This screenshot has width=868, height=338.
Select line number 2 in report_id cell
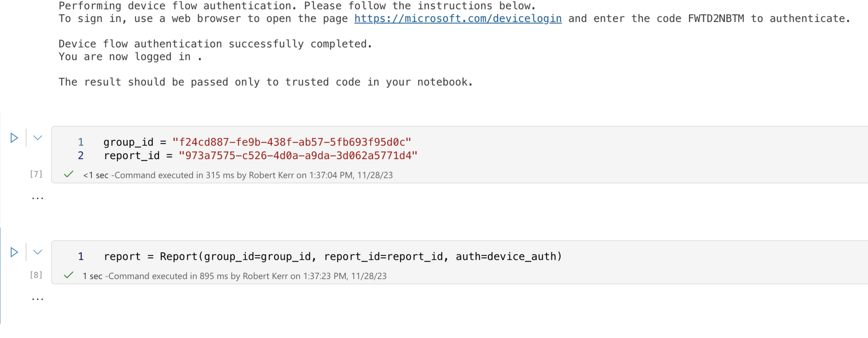tap(81, 156)
